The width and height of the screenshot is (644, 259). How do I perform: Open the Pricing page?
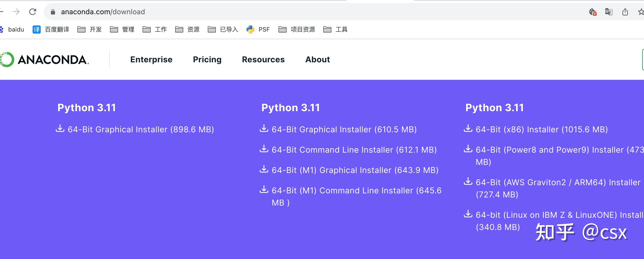(x=207, y=59)
